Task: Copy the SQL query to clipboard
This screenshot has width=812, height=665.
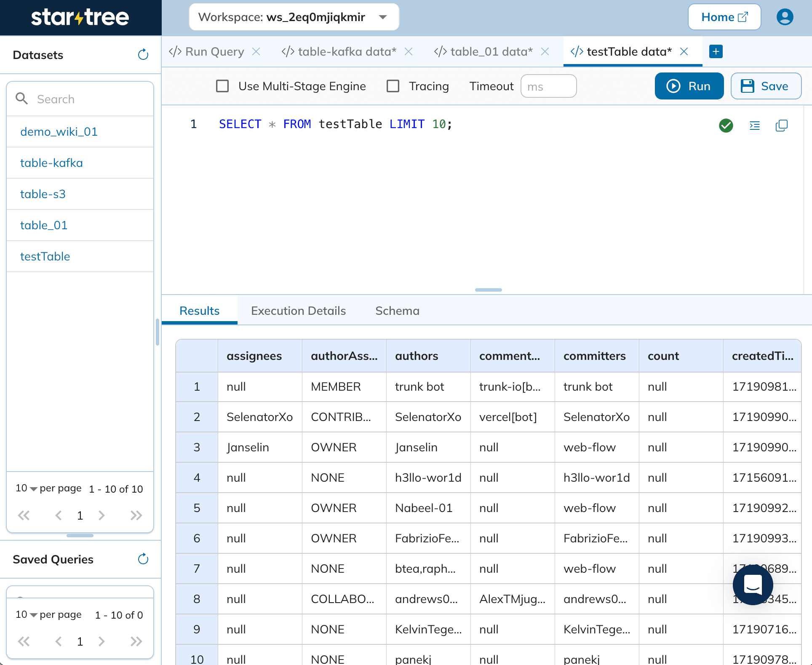Action: (x=782, y=126)
